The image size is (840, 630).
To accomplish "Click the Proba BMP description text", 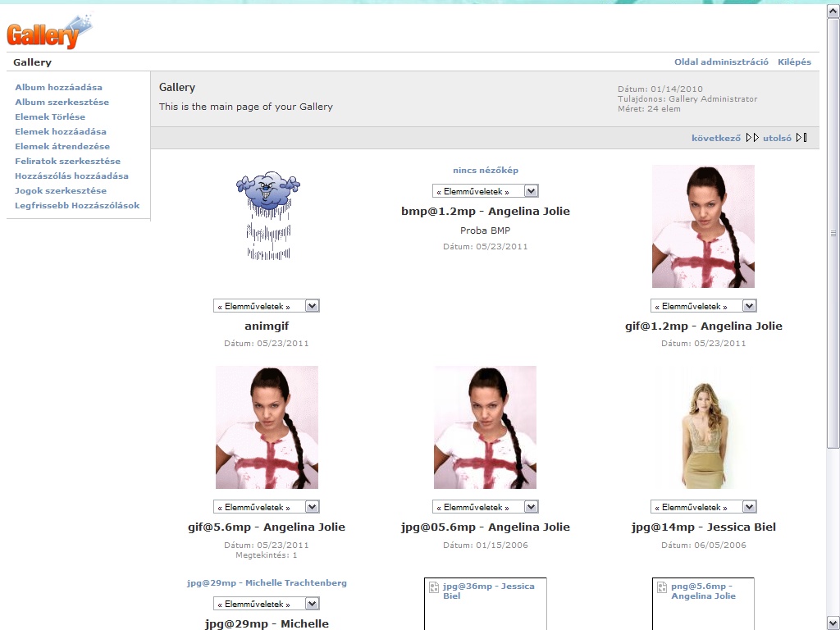I will point(486,231).
